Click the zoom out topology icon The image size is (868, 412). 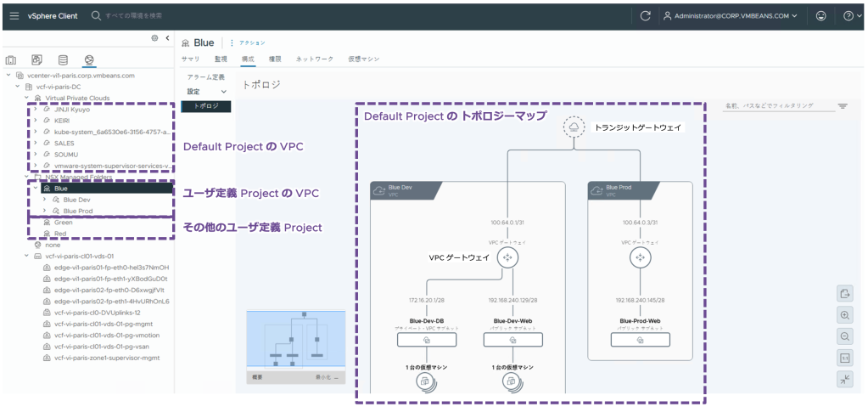pyautogui.click(x=844, y=336)
